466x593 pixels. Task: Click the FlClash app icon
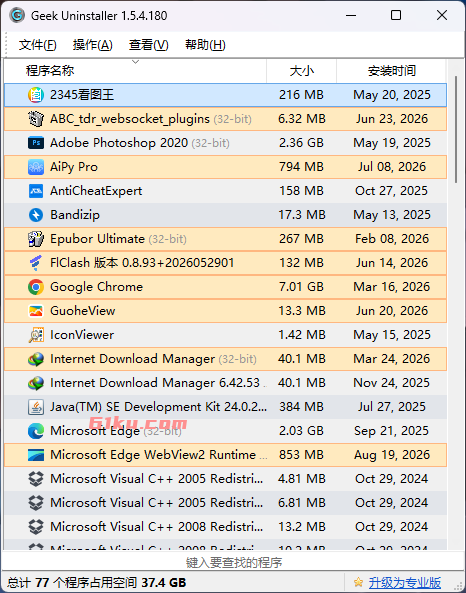tap(36, 263)
